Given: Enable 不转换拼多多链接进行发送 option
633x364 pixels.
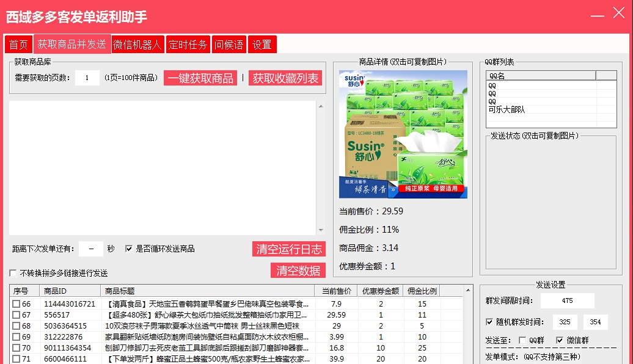Looking at the screenshot, I should pos(11,273).
